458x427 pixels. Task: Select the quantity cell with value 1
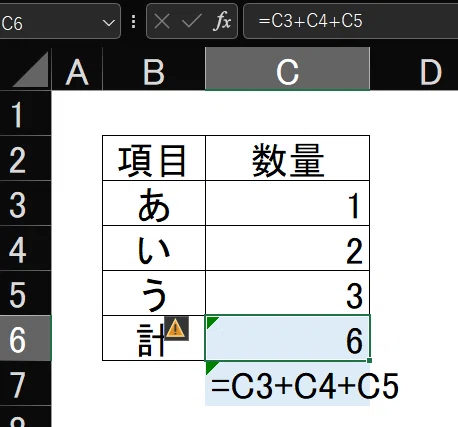pos(287,203)
